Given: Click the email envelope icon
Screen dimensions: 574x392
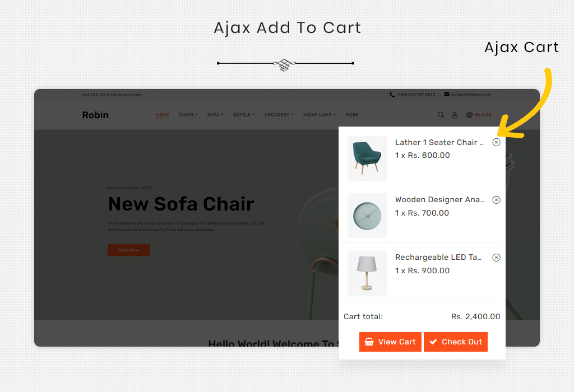Looking at the screenshot, I should pyautogui.click(x=447, y=95).
